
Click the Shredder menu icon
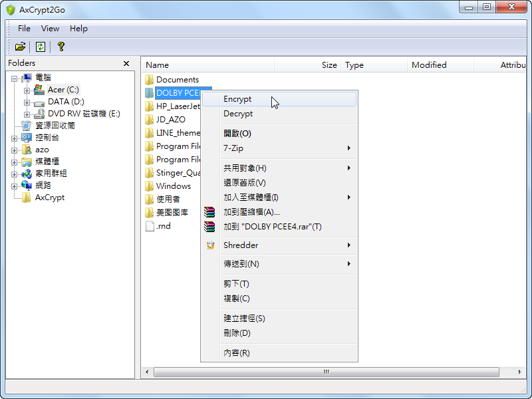click(210, 245)
